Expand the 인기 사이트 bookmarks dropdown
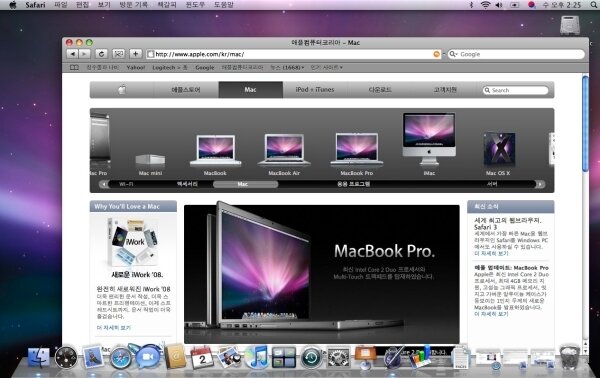Screen dimensions: 600x378 [x=326, y=67]
